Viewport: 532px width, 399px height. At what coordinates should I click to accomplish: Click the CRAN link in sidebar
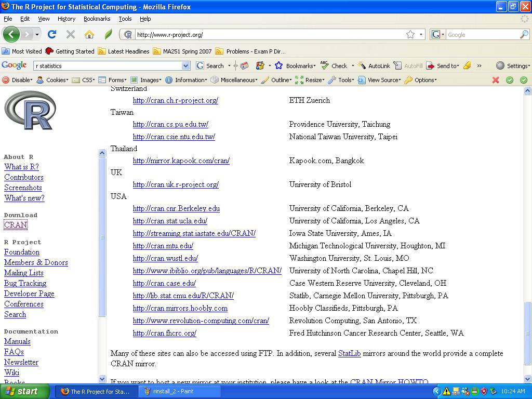tap(16, 225)
